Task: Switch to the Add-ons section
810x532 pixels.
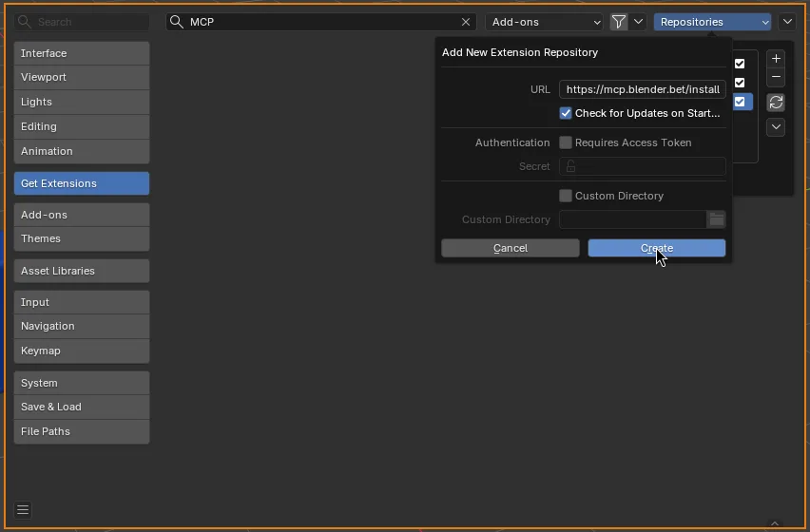Action: coord(82,215)
